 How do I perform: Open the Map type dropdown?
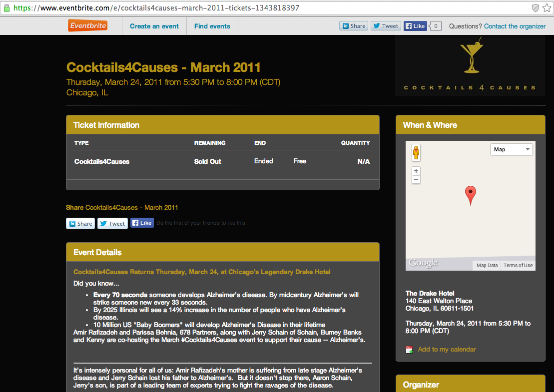pyautogui.click(x=511, y=149)
